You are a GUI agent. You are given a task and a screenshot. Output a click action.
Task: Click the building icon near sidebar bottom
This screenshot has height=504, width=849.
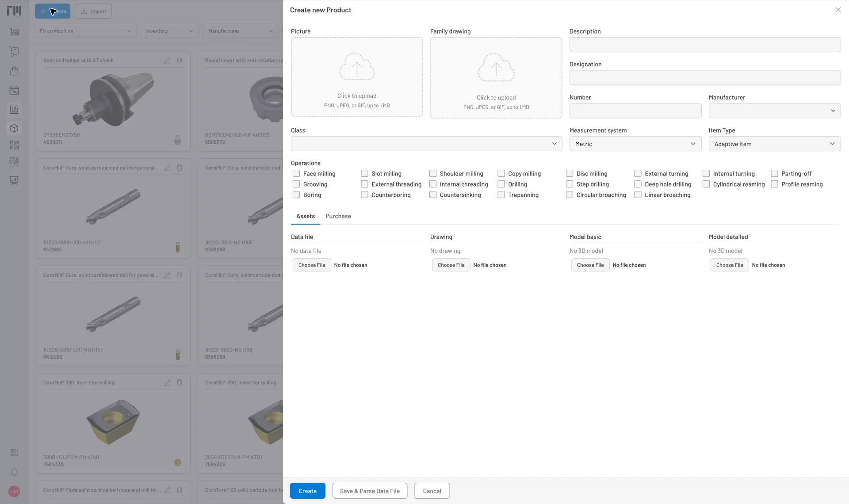click(x=14, y=452)
